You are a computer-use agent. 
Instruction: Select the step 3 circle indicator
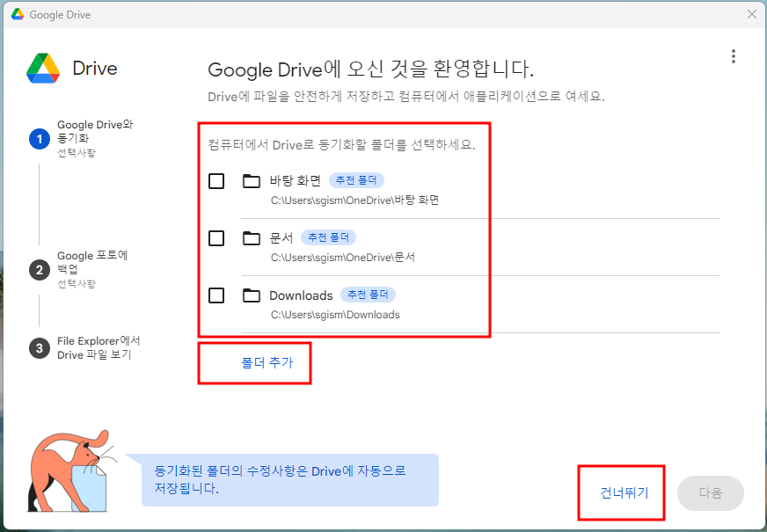(x=39, y=347)
